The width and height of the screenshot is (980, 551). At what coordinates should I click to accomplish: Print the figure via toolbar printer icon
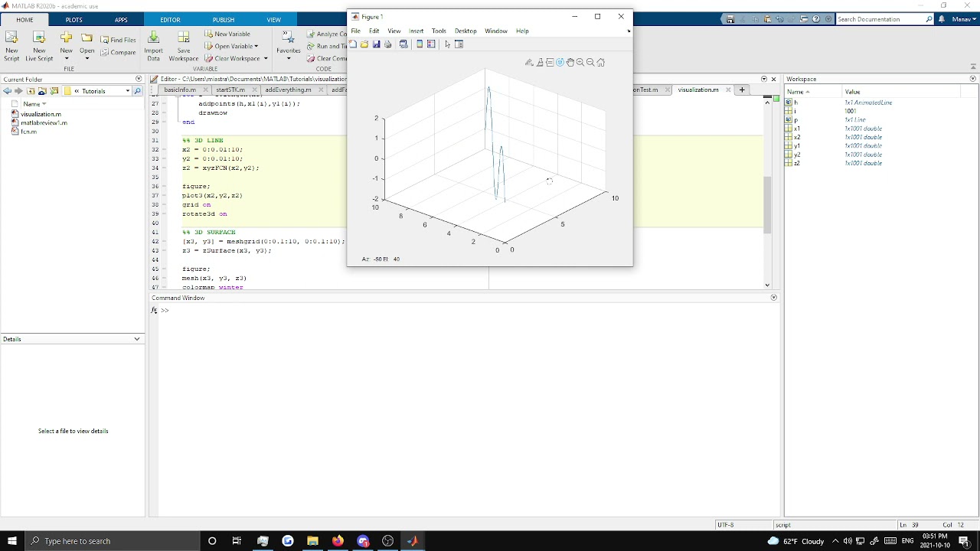point(387,44)
